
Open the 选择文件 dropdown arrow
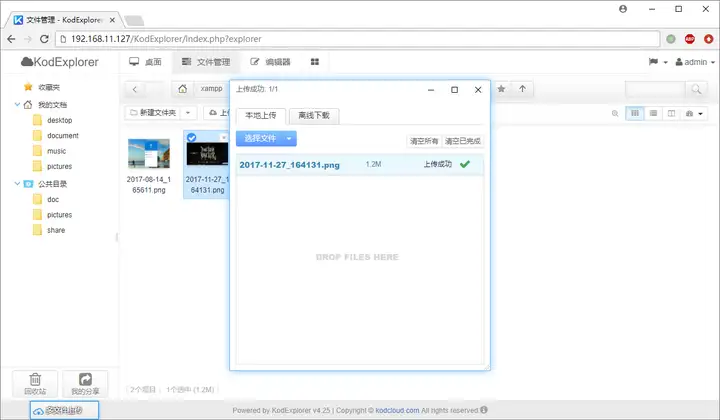[289, 139]
